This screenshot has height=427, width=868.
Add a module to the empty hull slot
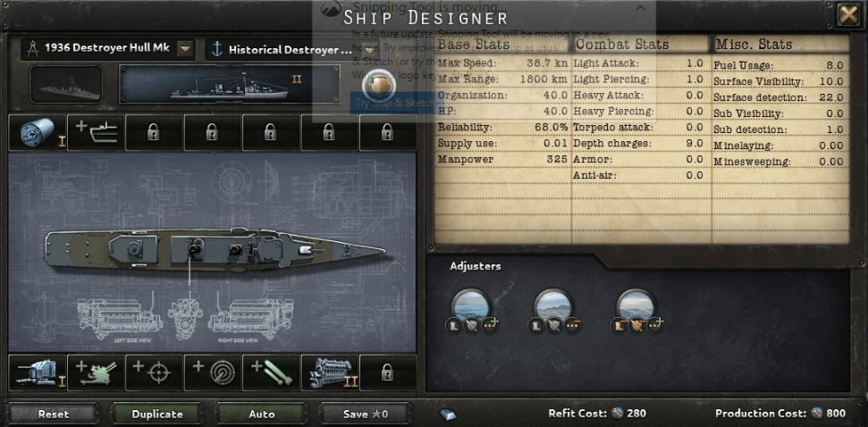pyautogui.click(x=96, y=133)
